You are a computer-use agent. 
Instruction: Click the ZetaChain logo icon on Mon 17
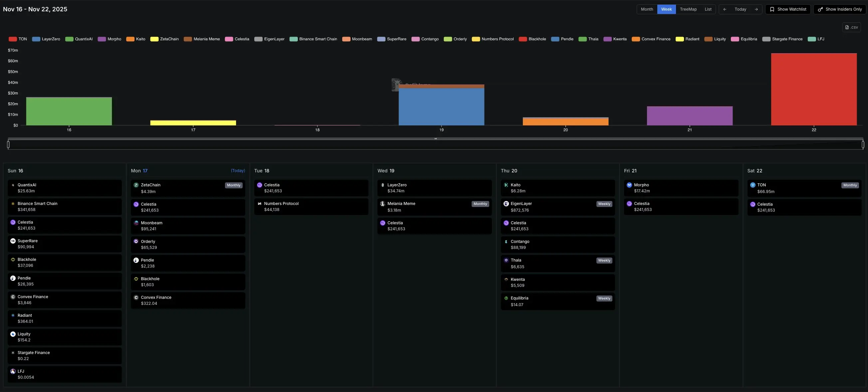136,185
